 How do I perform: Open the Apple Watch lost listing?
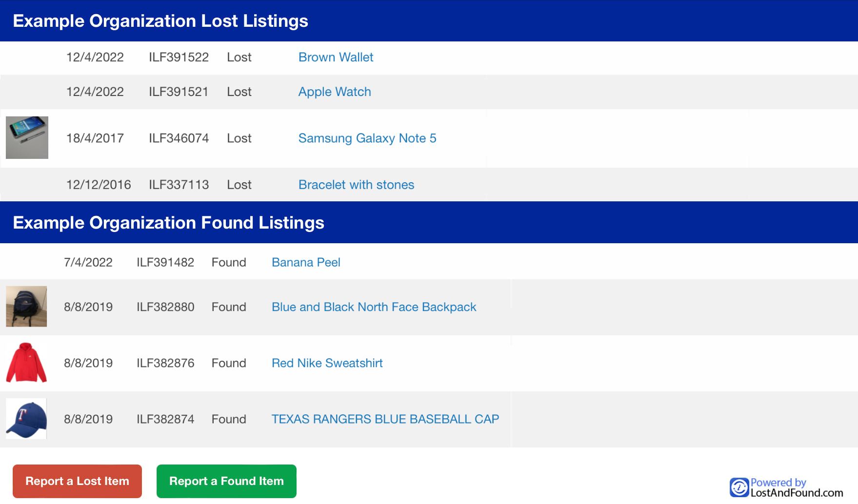tap(335, 92)
